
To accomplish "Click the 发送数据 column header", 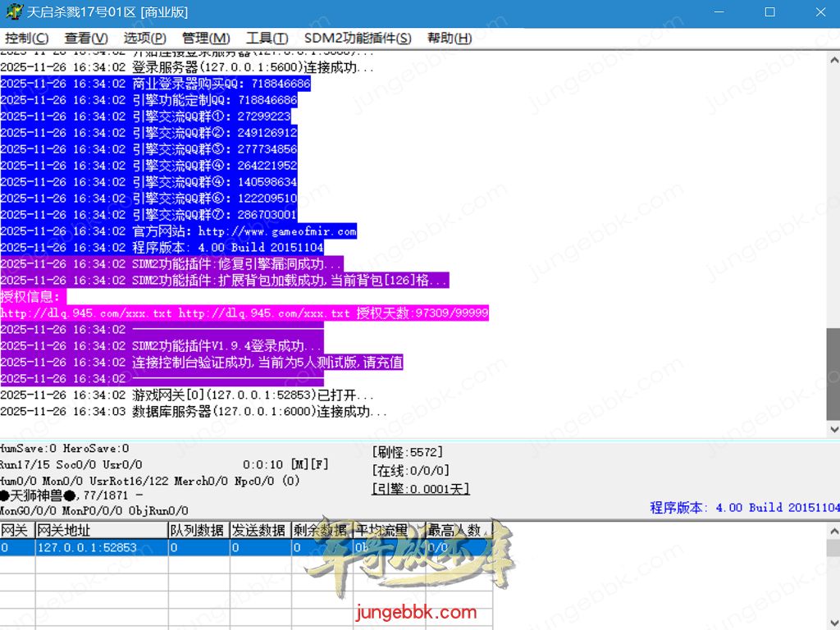I will click(x=259, y=530).
